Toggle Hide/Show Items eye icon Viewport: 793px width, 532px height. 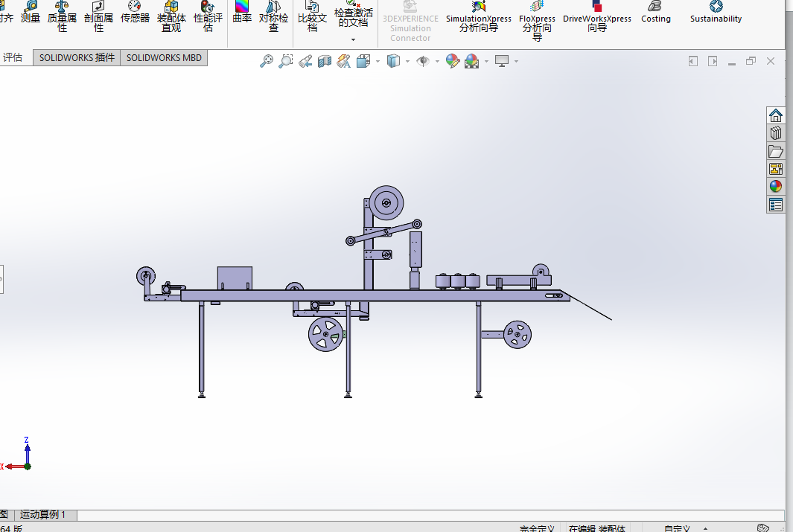(x=423, y=61)
